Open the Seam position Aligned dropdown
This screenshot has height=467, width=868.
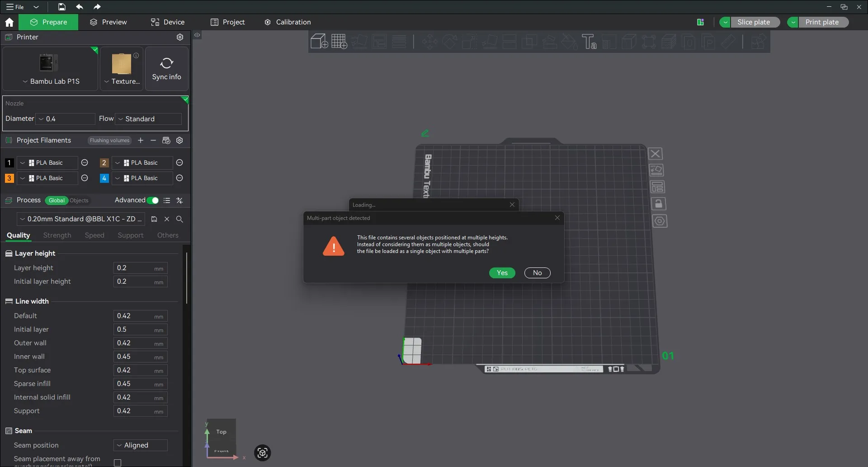tap(140, 445)
